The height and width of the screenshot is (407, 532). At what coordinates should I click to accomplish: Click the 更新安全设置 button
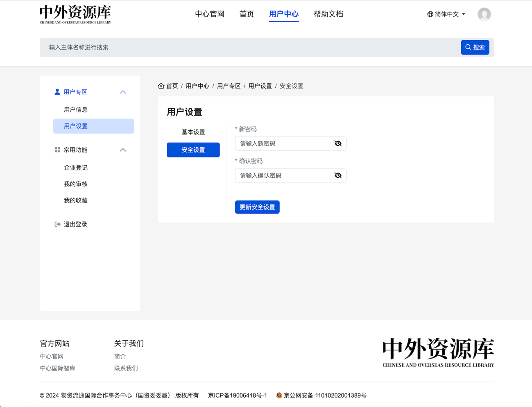(x=257, y=207)
